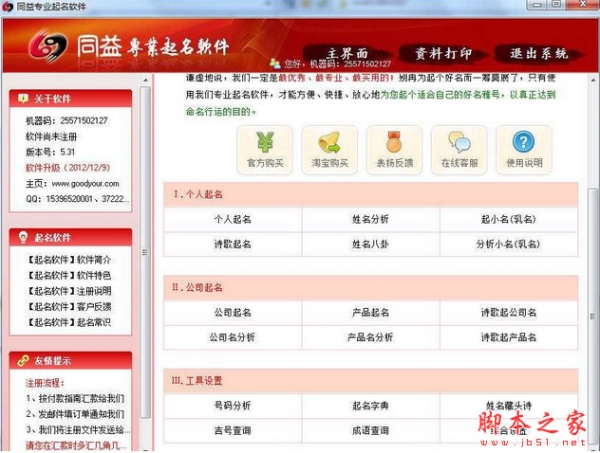Click the Ⅰ.个人起名 section header

pyautogui.click(x=370, y=194)
